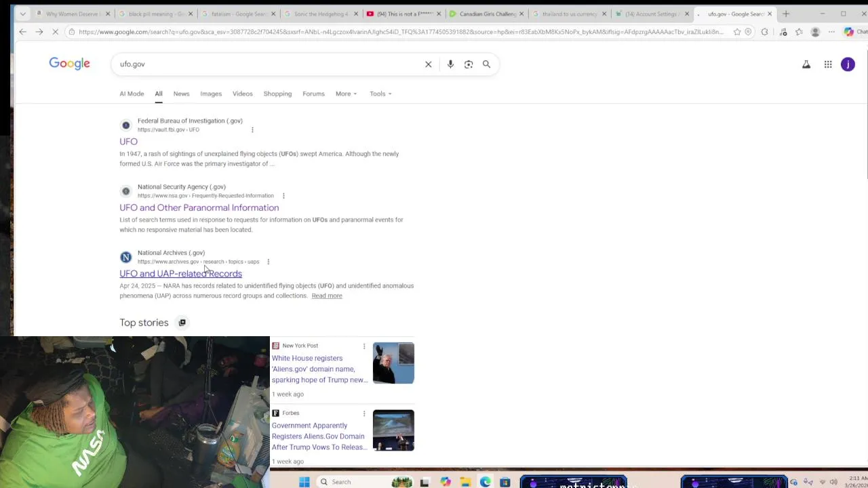Click the browser address bar URL
Viewport: 868px width, 488px height.
(x=400, y=32)
